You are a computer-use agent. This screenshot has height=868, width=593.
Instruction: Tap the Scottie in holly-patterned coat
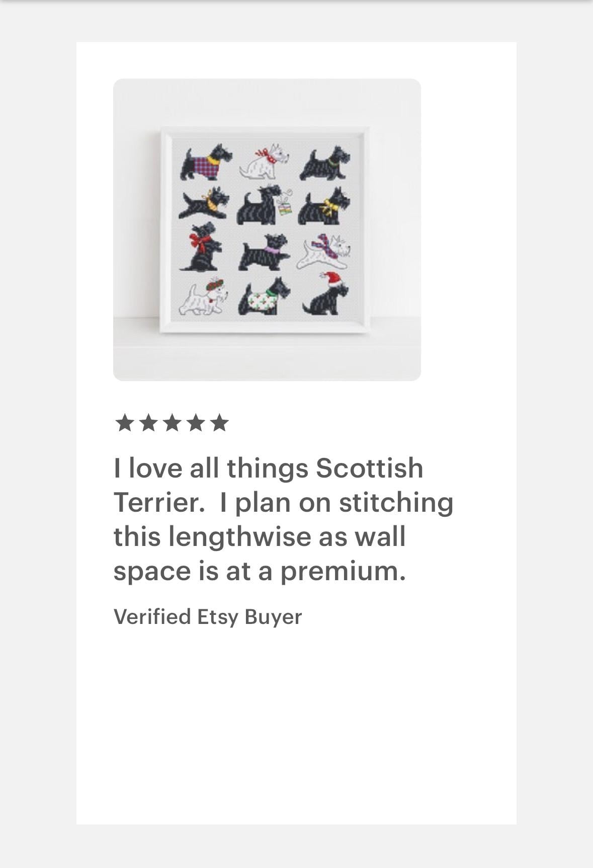tap(265, 297)
